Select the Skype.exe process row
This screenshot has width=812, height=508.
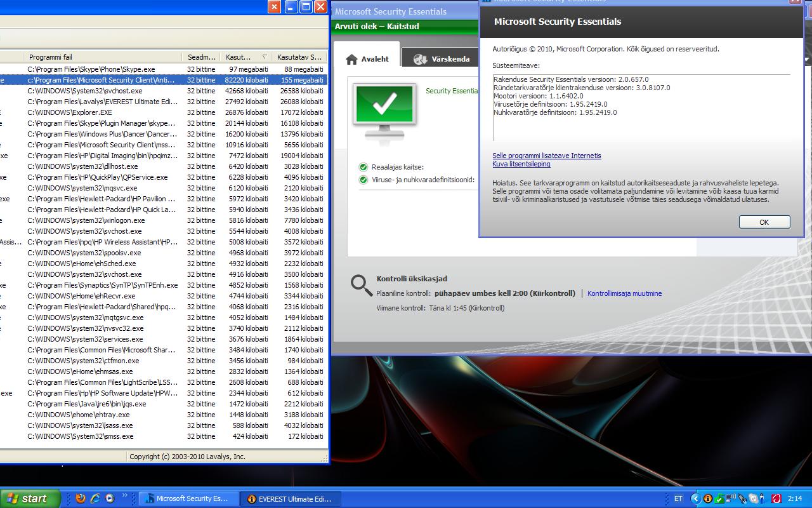point(164,69)
